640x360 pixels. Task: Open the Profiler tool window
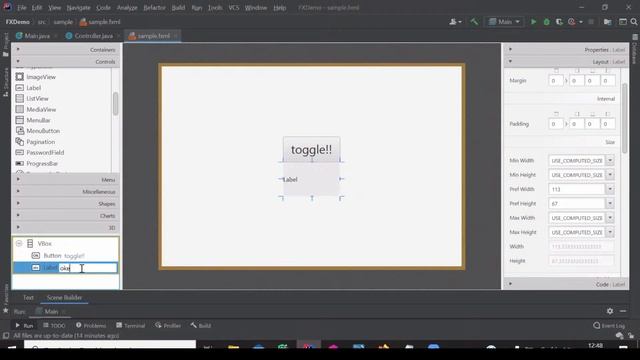coord(168,325)
